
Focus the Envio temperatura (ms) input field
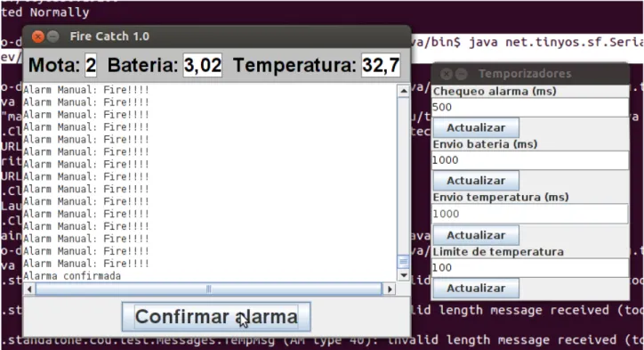point(530,214)
